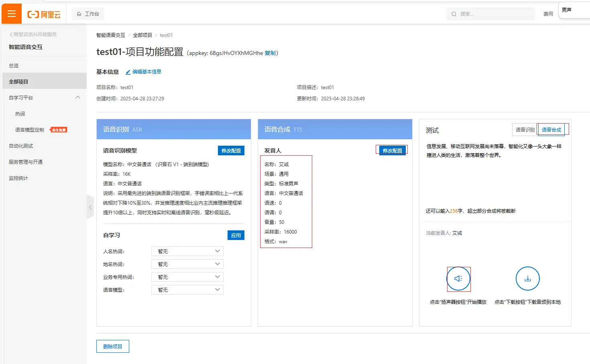Open the 人名热词 dropdown
This screenshot has width=590, height=364.
(x=187, y=251)
